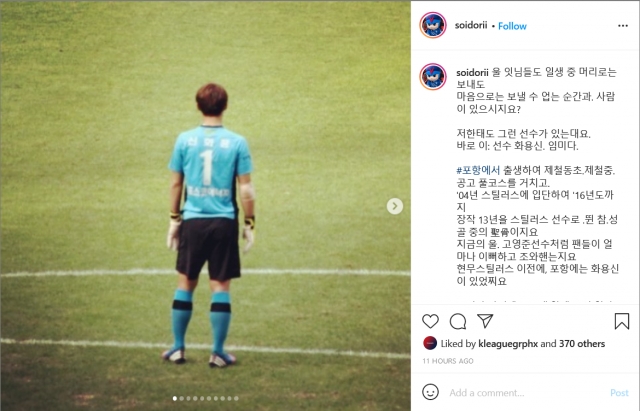Open the #포항에서 hashtag
The height and width of the screenshot is (411, 640).
coord(478,170)
